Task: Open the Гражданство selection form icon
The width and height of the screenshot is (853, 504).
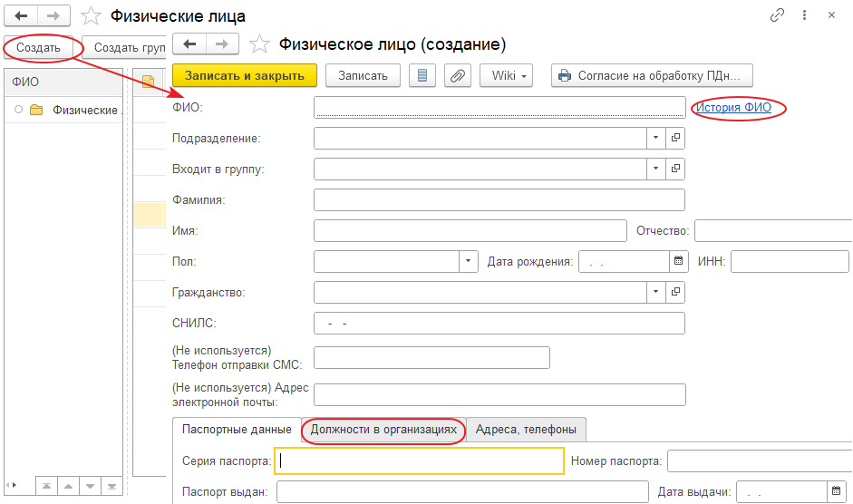Action: (675, 292)
